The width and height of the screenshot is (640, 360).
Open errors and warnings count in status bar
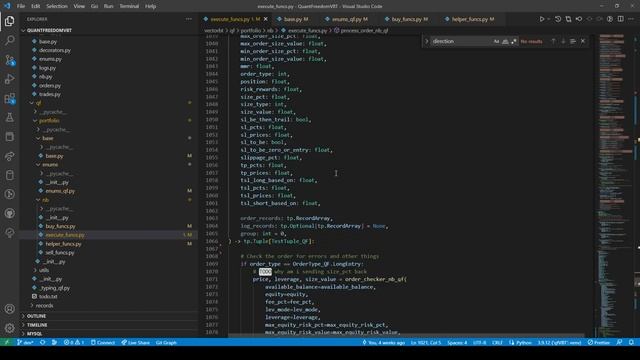coord(74,342)
